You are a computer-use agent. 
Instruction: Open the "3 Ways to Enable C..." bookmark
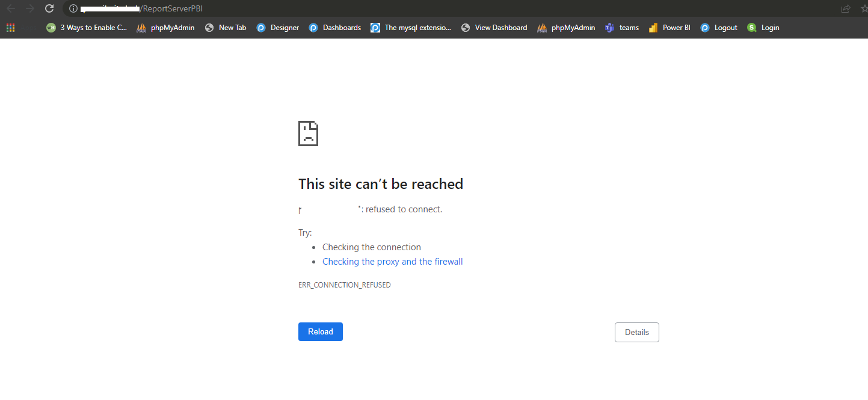(87, 28)
